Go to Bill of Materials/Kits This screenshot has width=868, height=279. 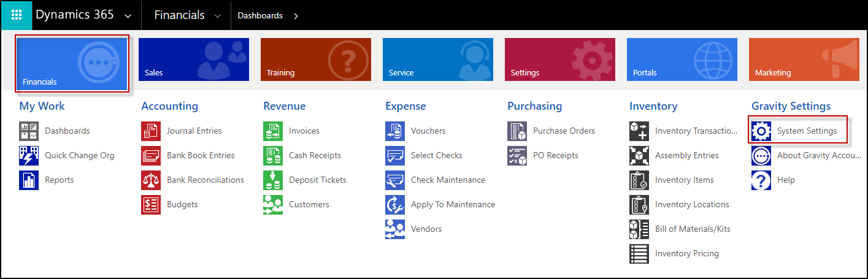click(693, 229)
